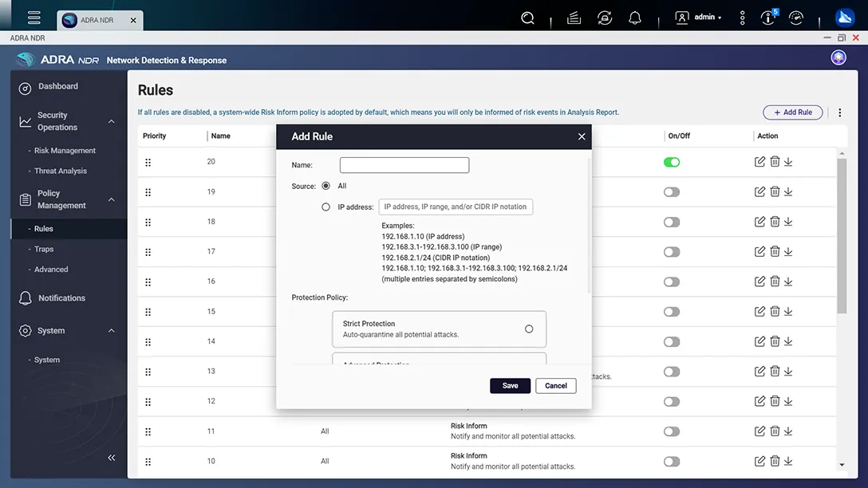Click into the rule Name field
This screenshot has height=488, width=868.
[x=404, y=165]
